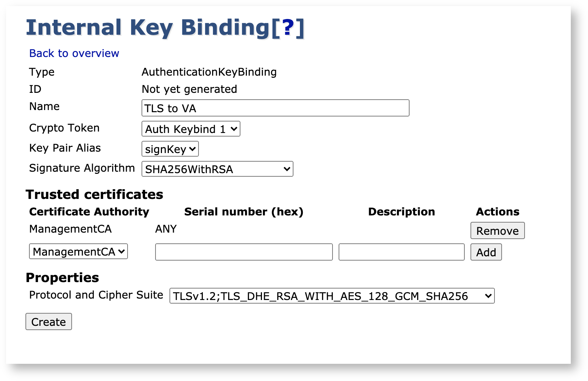Open the Certificate Authority dropdown in the add row
Viewport: 588px width, 381px height.
pyautogui.click(x=78, y=252)
